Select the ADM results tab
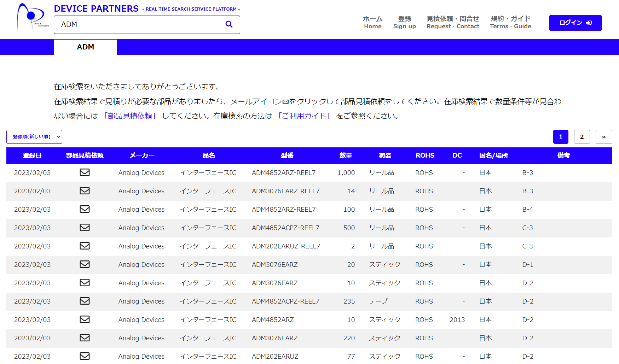The width and height of the screenshot is (619, 364). [x=86, y=47]
